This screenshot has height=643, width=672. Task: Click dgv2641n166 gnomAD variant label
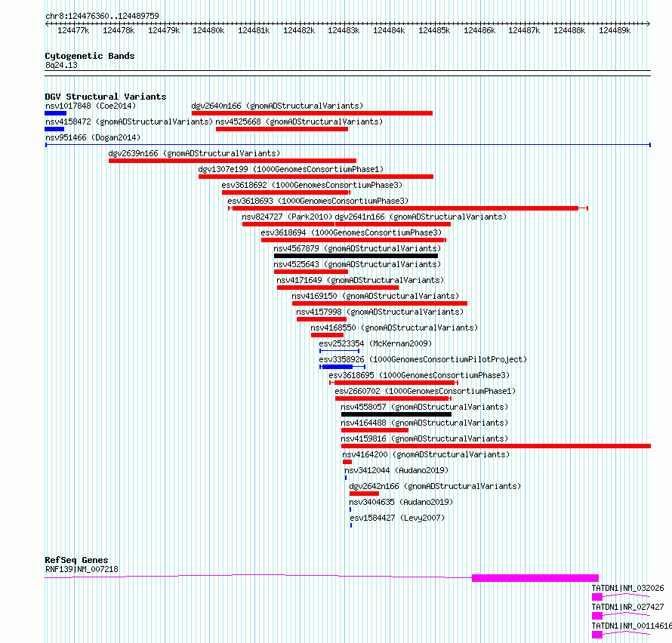tap(421, 217)
